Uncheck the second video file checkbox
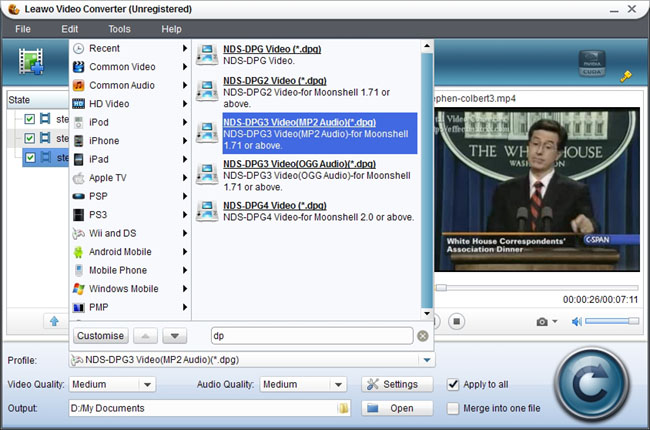The width and height of the screenshot is (650, 430). (29, 138)
